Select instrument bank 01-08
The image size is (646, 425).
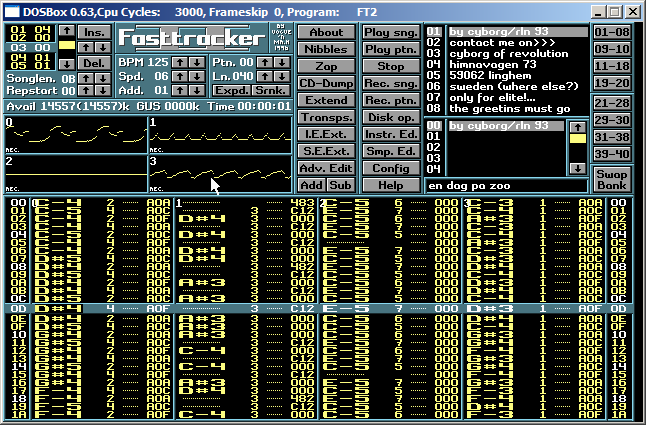tap(612, 32)
